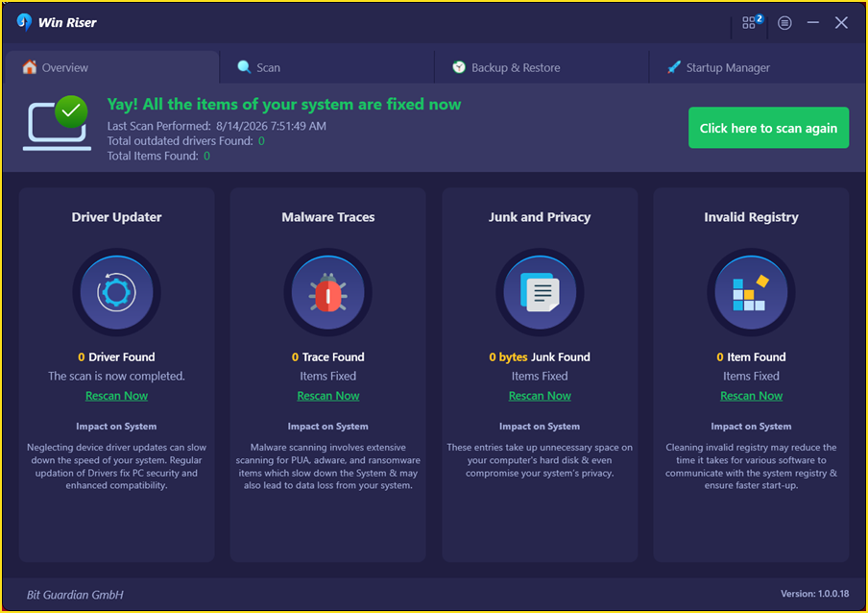
Task: Open the Scan tab
Action: (x=326, y=67)
